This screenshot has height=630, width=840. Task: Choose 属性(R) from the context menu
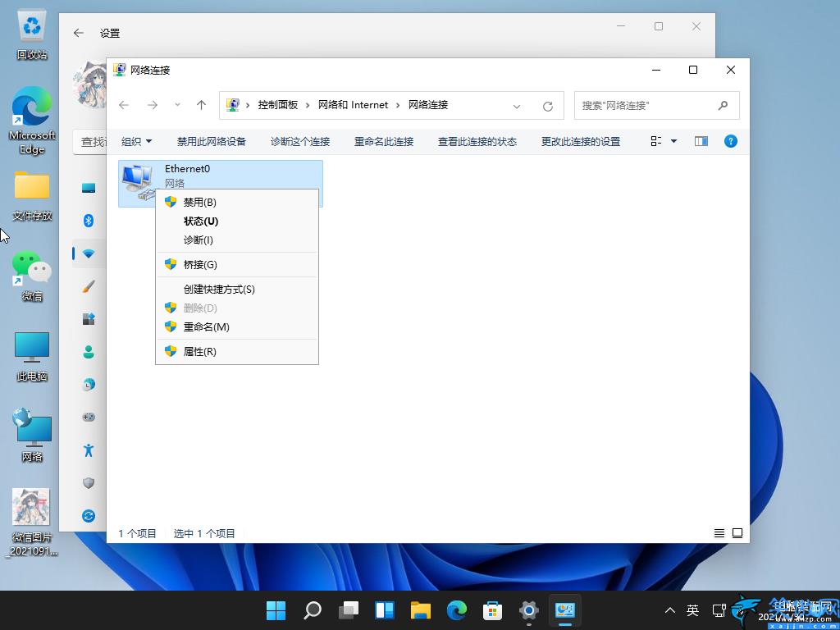click(x=237, y=351)
